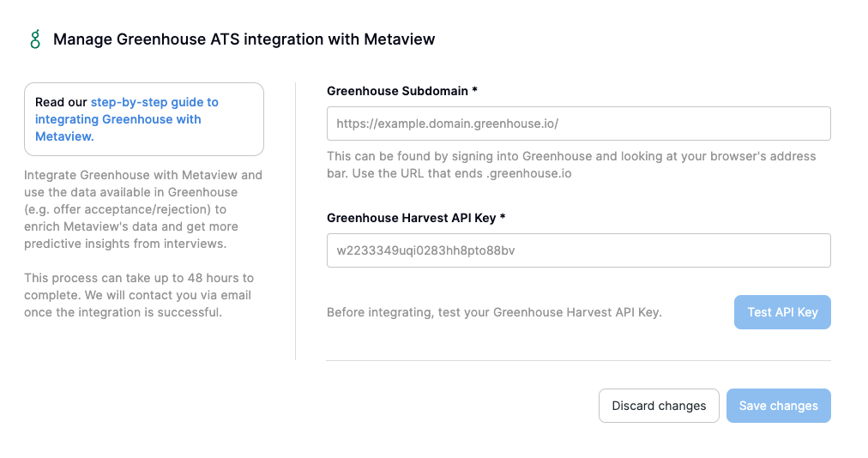This screenshot has height=458, width=868.
Task: Click the 'Greenhouse Harvest API Key *' label
Action: pyautogui.click(x=416, y=218)
